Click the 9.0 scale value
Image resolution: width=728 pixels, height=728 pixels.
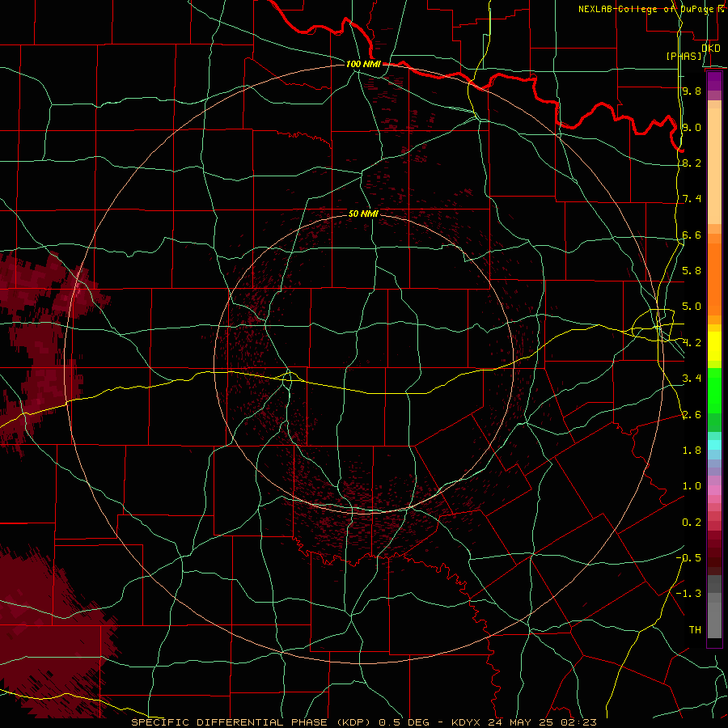tap(692, 127)
